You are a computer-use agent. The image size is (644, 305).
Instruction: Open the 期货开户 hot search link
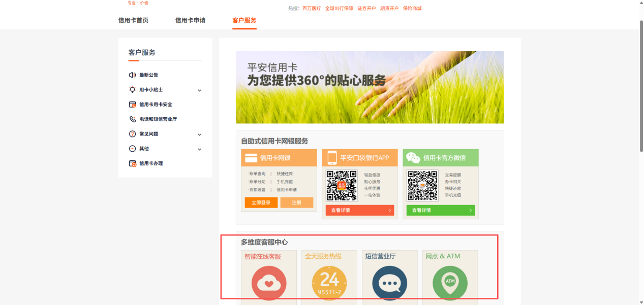389,9
